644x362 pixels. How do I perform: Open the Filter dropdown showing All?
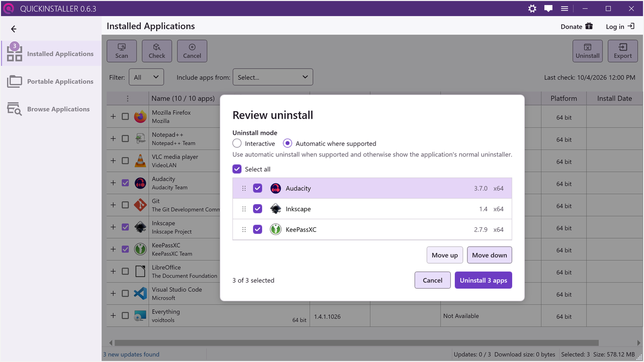pos(146,77)
